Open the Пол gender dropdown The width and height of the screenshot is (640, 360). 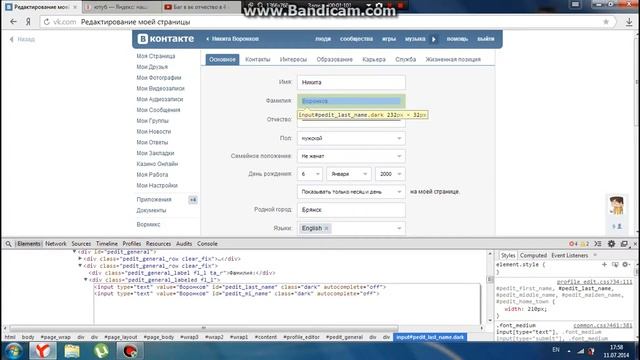coord(351,138)
